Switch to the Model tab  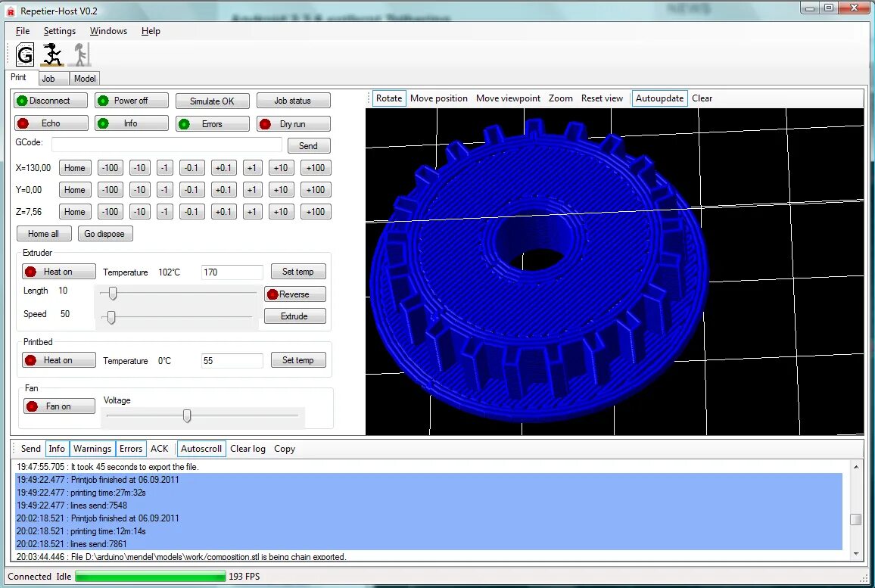85,79
